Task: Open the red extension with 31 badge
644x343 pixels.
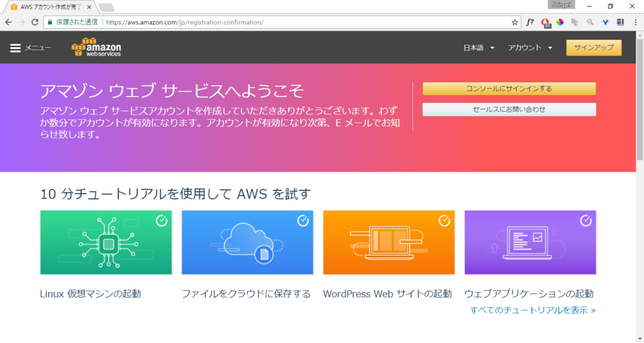Action: (545, 23)
